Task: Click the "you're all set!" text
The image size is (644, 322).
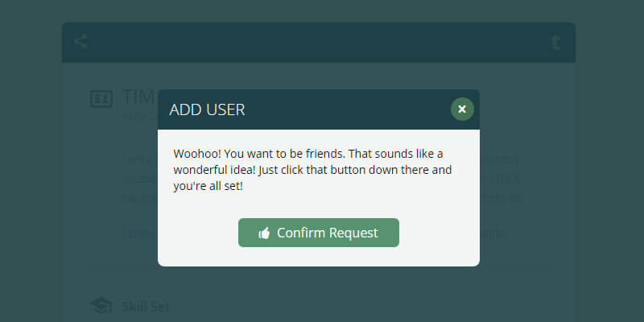Action: pos(208,186)
